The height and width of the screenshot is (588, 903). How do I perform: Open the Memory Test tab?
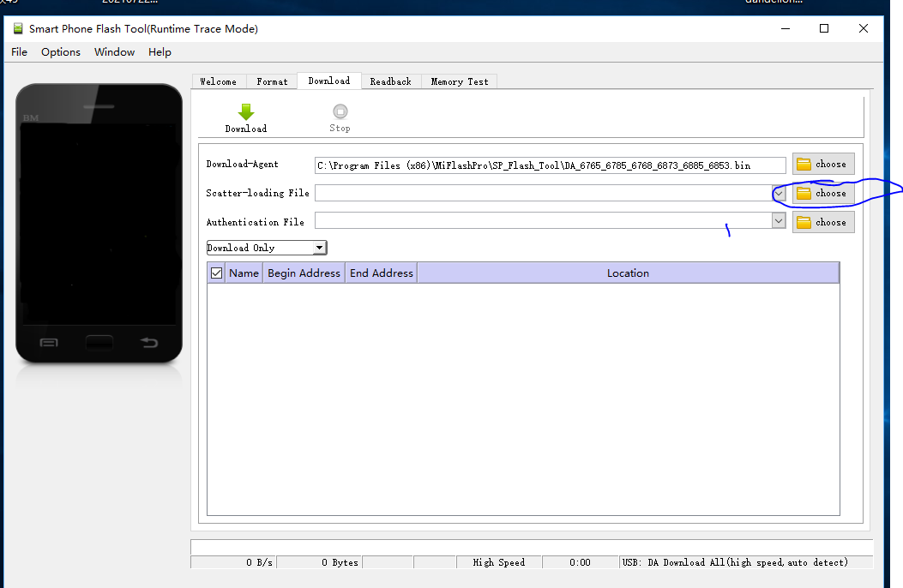click(459, 81)
